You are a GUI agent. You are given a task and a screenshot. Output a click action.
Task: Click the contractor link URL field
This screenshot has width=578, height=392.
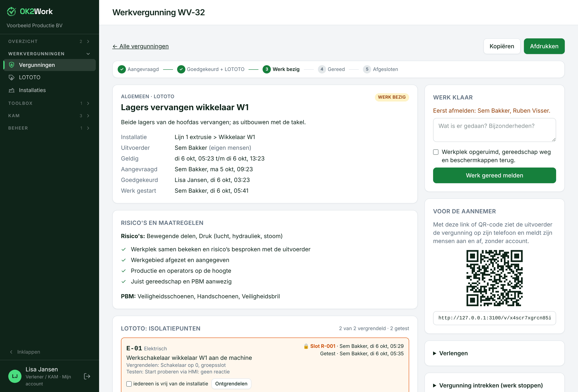point(494,318)
